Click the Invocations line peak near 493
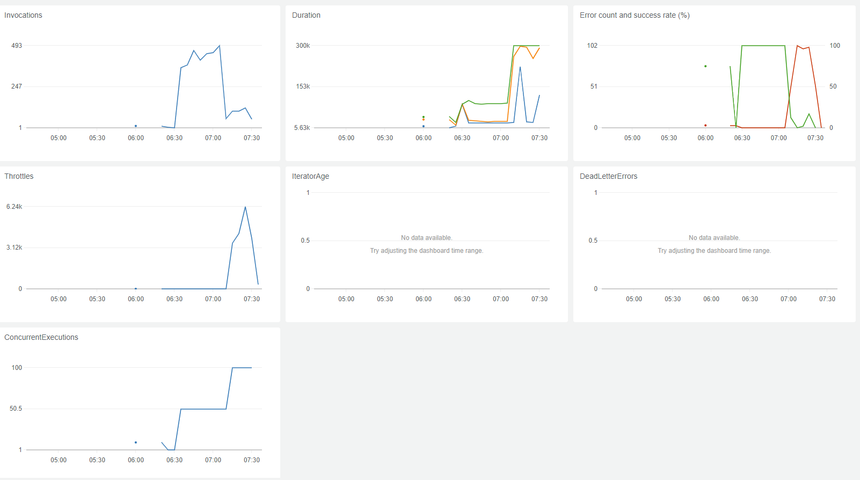Viewport: 860px width, 480px height. [x=219, y=46]
